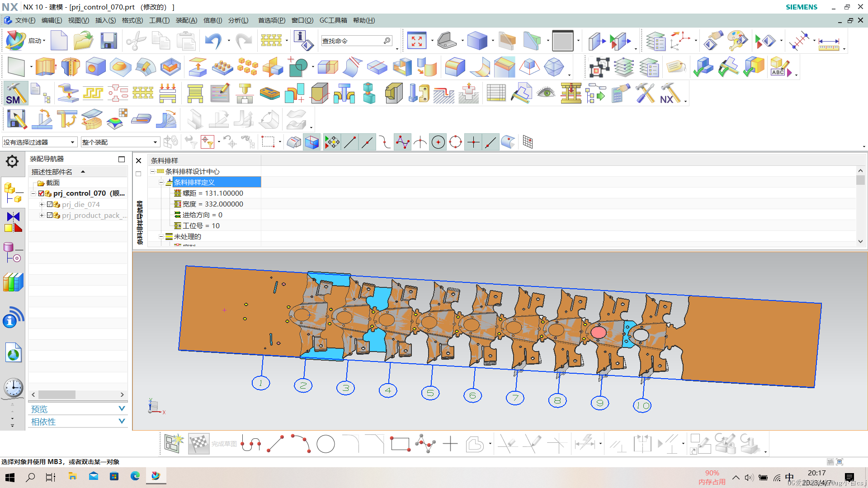Image resolution: width=868 pixels, height=488 pixels.
Task: Open the 文件(F) menu
Action: coord(25,20)
